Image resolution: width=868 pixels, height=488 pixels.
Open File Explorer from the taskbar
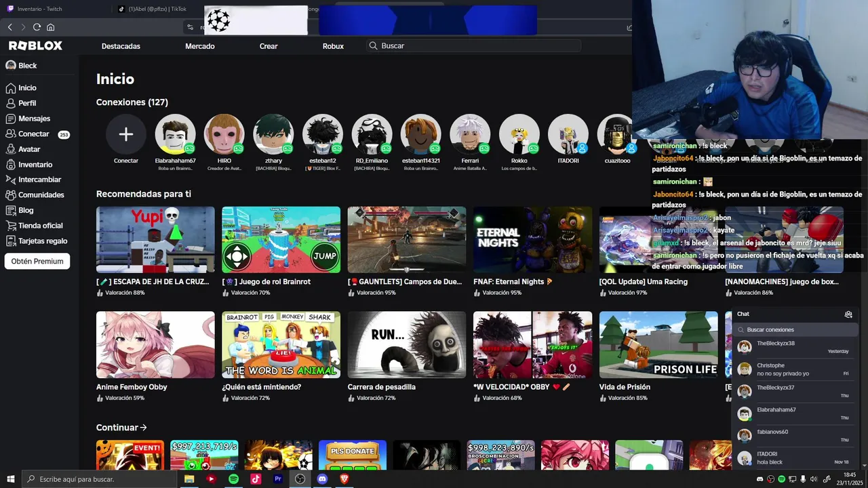[x=189, y=479]
